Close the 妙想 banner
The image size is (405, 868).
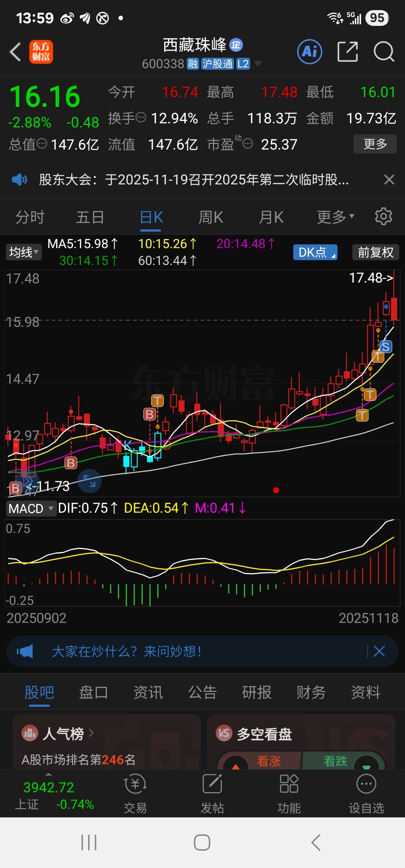click(x=379, y=651)
